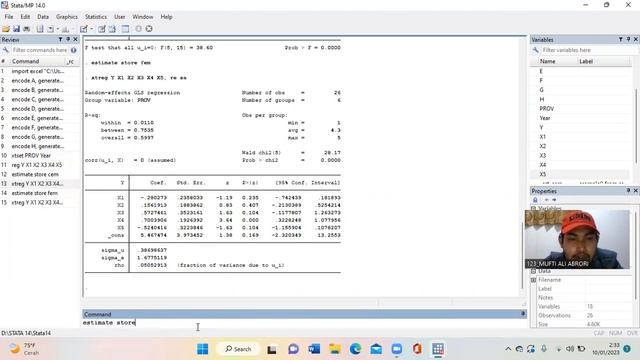Open the Statistics menu
The width and height of the screenshot is (640, 360).
(96, 17)
